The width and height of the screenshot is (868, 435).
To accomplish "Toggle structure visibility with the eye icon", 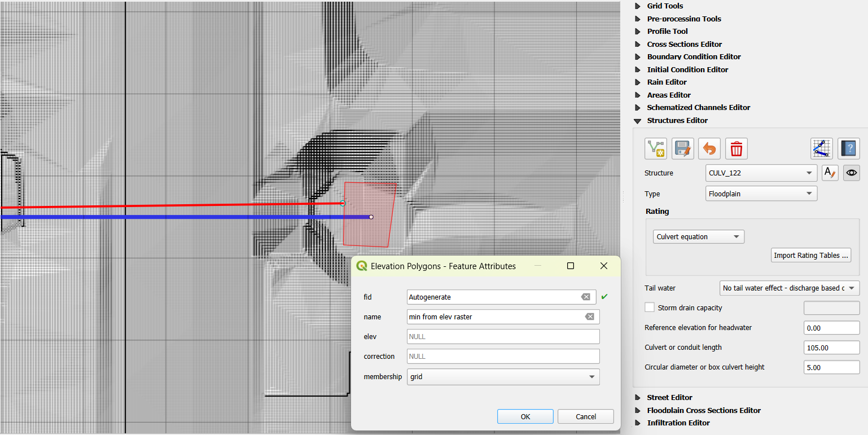I will (x=851, y=173).
